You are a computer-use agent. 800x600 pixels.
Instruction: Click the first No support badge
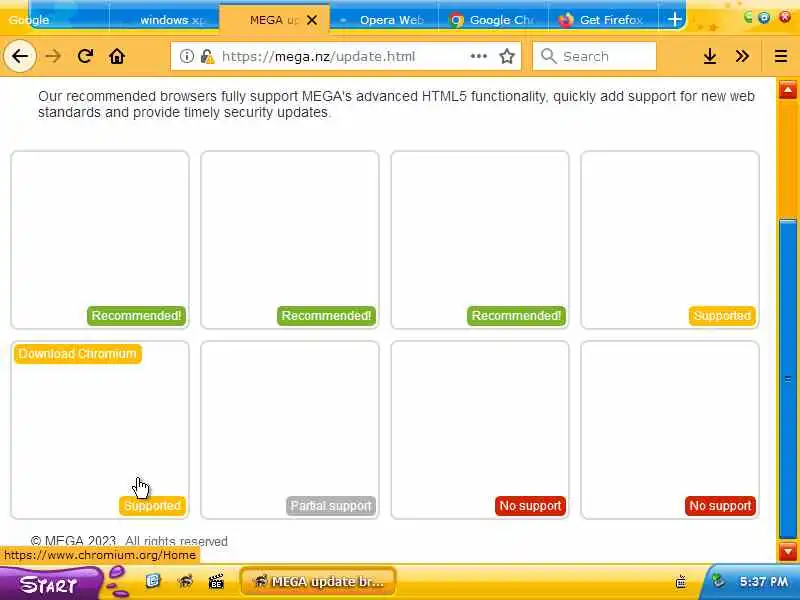[530, 506]
